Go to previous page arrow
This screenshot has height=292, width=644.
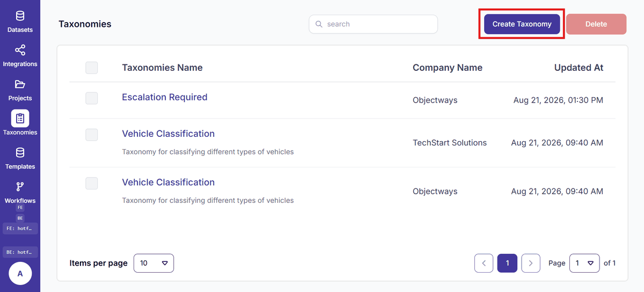tap(484, 263)
